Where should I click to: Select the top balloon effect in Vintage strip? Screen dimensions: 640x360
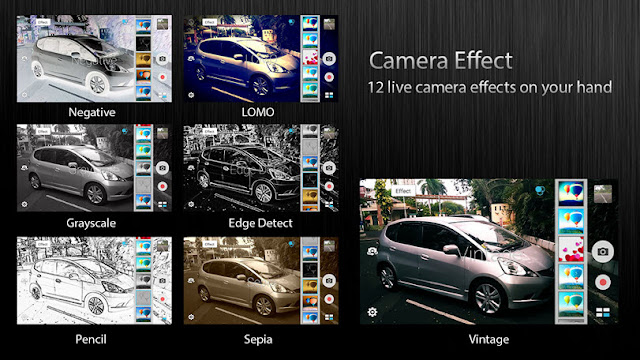pos(571,193)
